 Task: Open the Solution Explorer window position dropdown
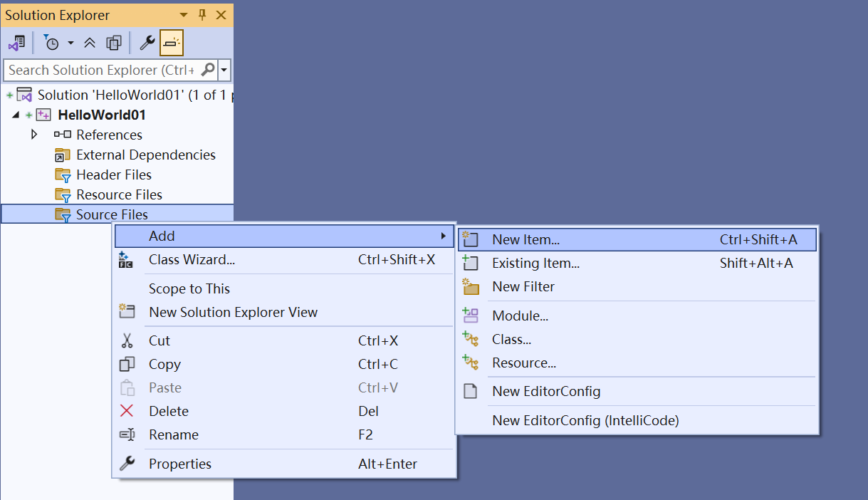[184, 15]
